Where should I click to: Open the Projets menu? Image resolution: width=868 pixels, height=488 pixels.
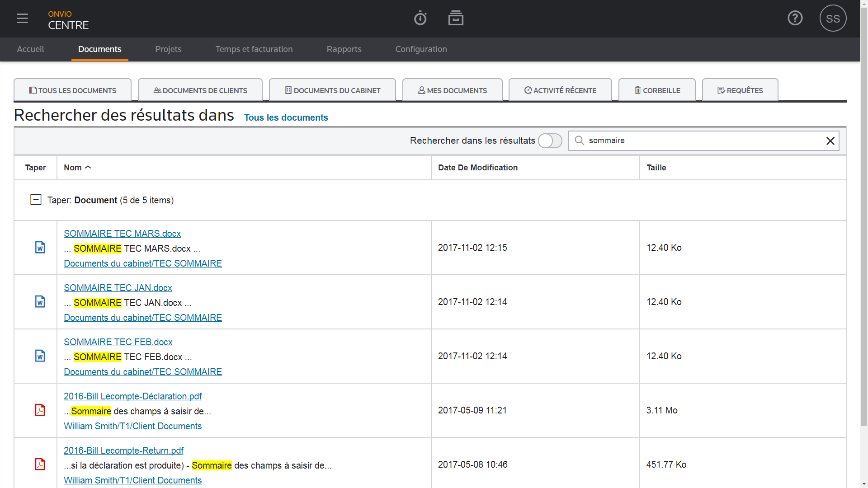[168, 49]
